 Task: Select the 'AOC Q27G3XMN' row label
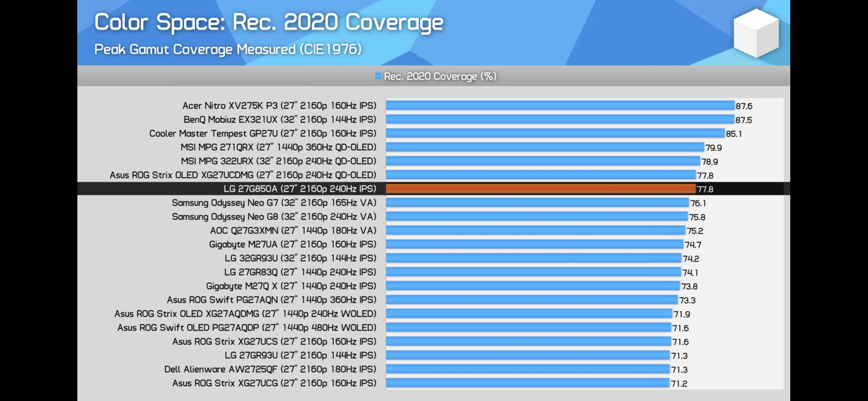click(x=293, y=231)
